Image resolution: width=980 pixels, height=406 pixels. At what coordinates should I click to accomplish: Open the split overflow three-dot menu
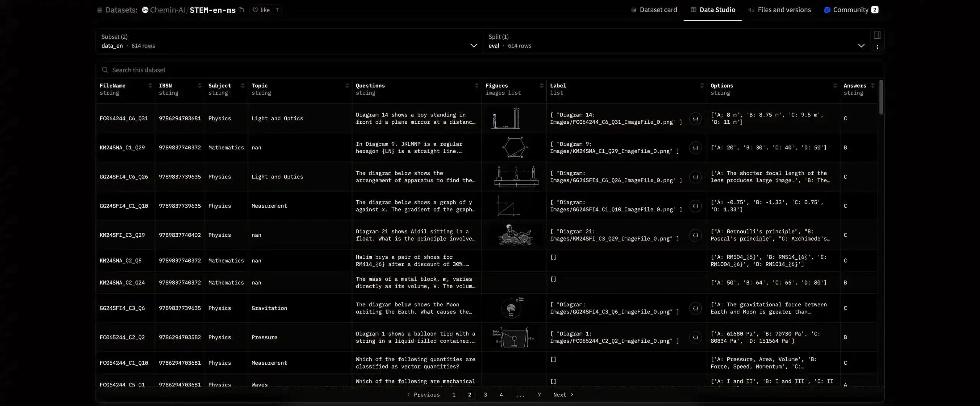(x=878, y=47)
